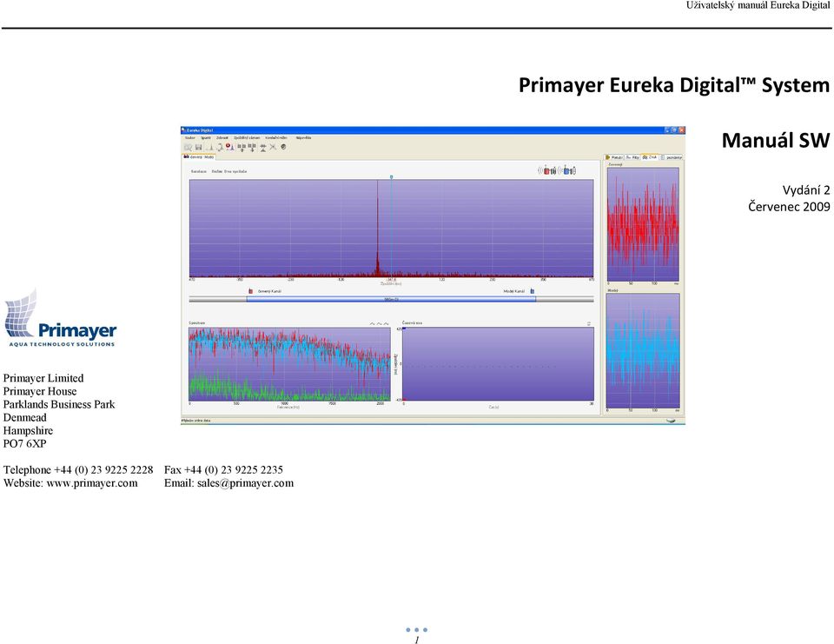Click the save floppy disk toolbar icon

(x=198, y=148)
